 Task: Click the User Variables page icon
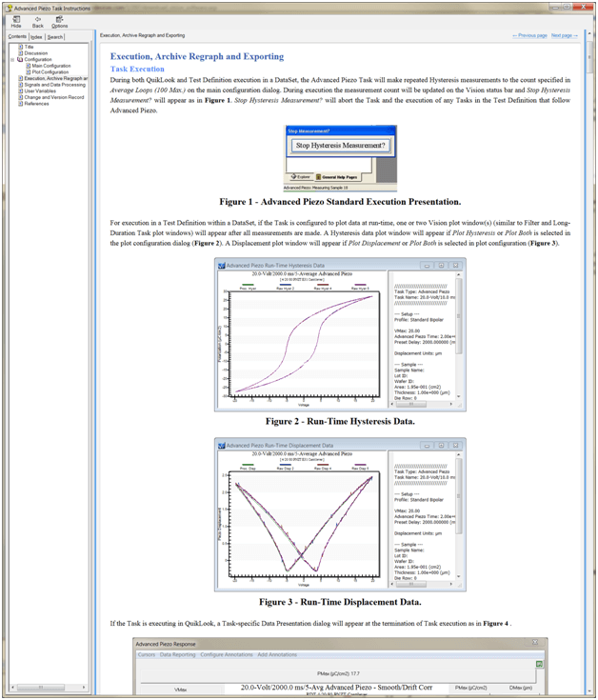(x=21, y=91)
